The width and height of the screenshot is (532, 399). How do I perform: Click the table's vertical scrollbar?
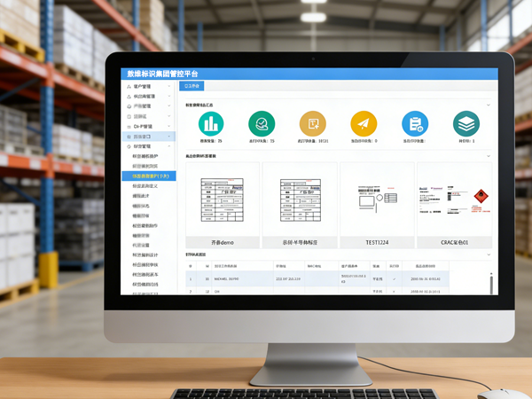(x=491, y=284)
